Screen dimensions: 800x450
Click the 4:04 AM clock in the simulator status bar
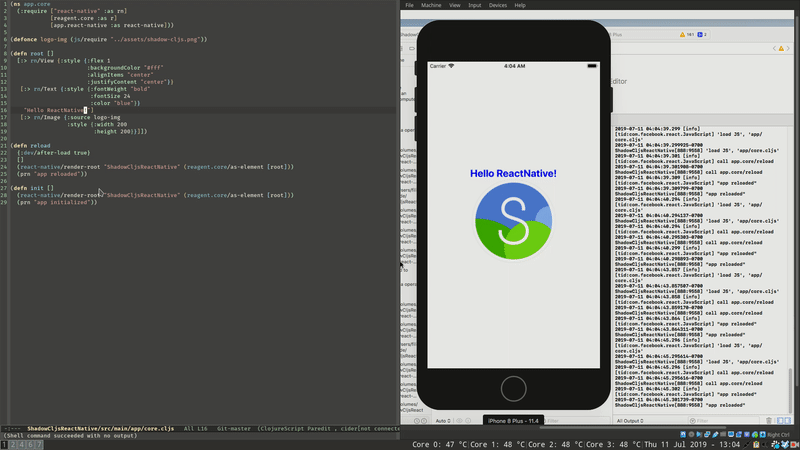pyautogui.click(x=514, y=66)
